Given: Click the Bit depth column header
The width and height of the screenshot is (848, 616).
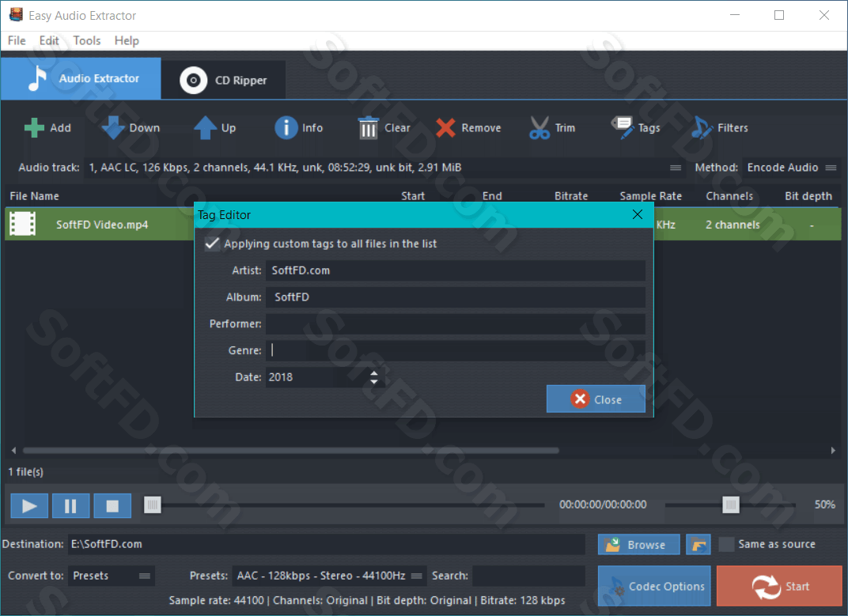Looking at the screenshot, I should (x=808, y=196).
